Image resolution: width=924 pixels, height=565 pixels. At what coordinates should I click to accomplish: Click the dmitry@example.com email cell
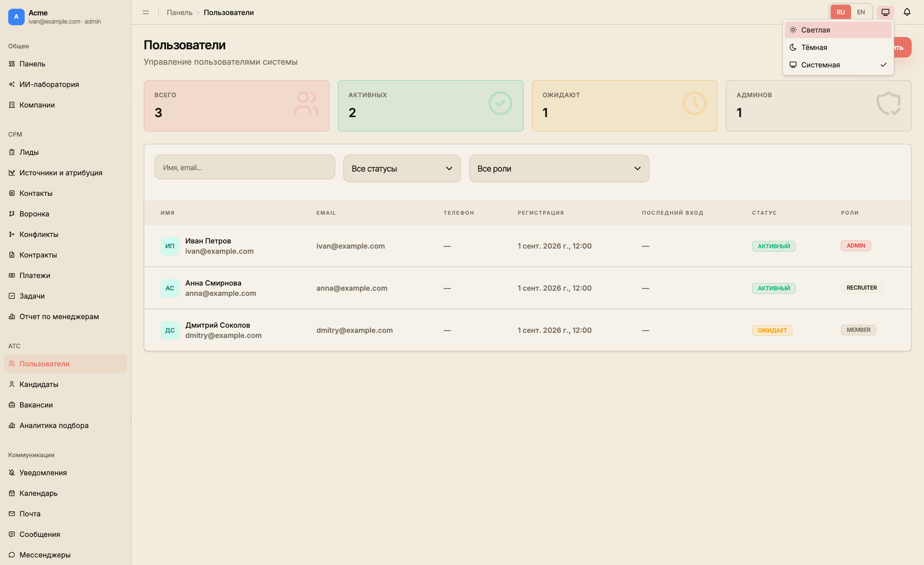355,330
